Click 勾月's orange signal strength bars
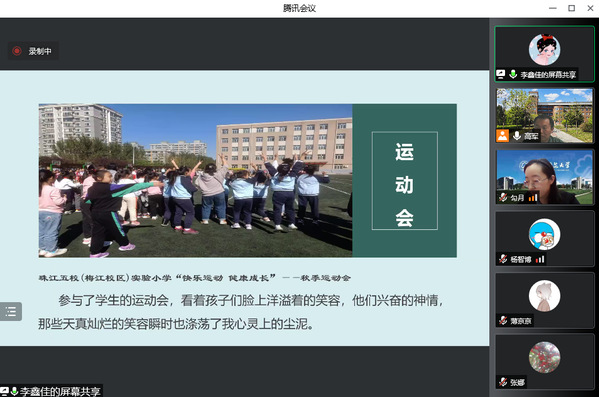The width and height of the screenshot is (599, 397). (x=533, y=198)
